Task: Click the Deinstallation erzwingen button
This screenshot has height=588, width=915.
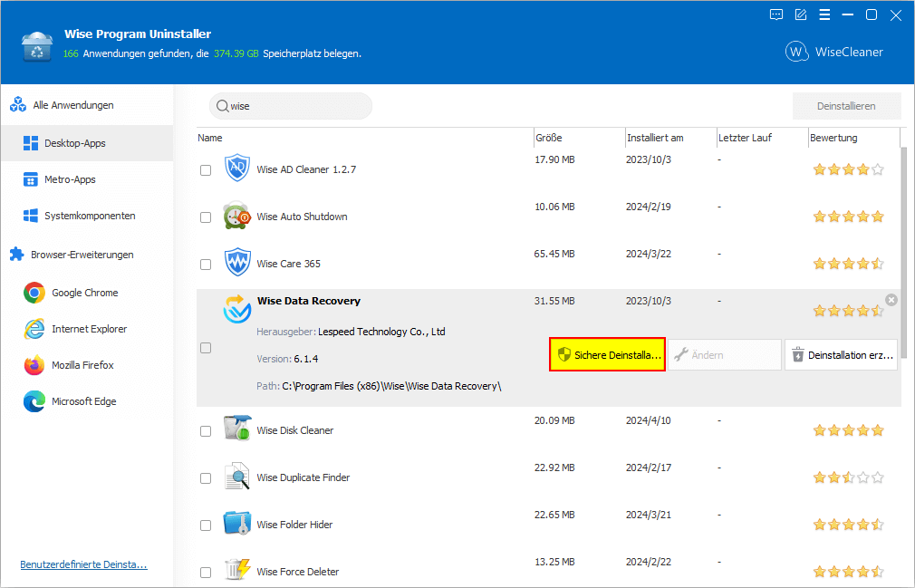Action: tap(842, 354)
